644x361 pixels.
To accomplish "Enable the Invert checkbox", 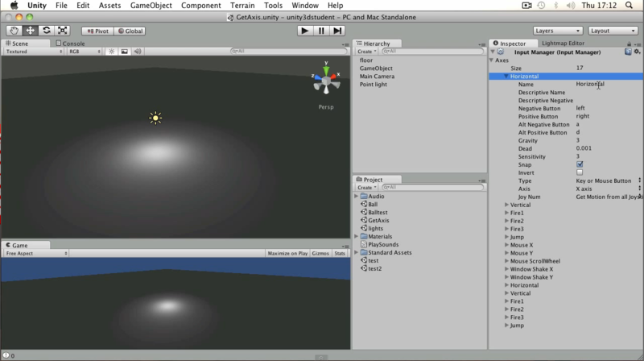I will point(580,172).
